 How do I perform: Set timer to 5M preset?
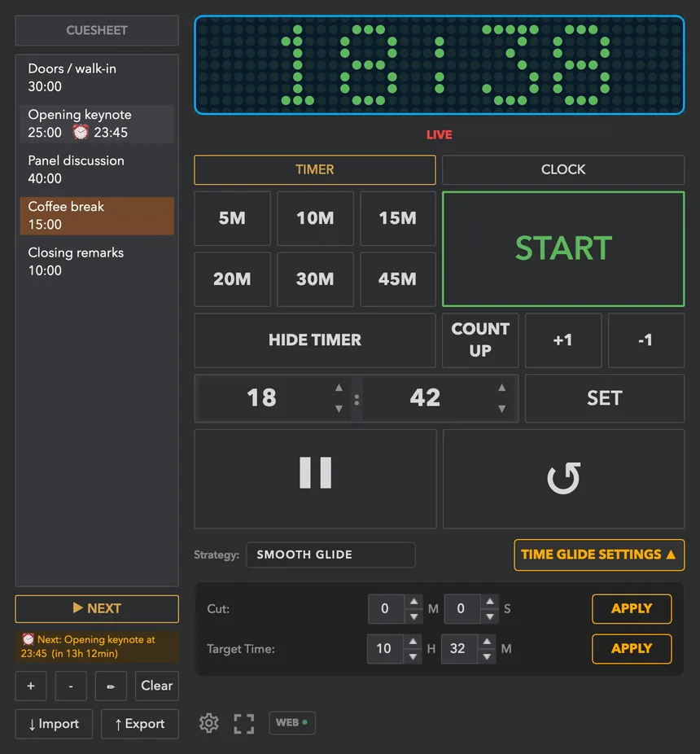pyautogui.click(x=232, y=218)
